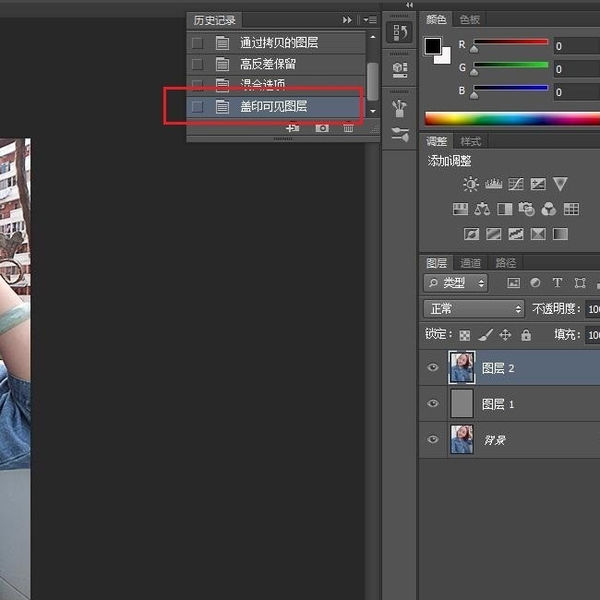Select the 历史记录 tab
600x600 pixels.
click(x=214, y=20)
